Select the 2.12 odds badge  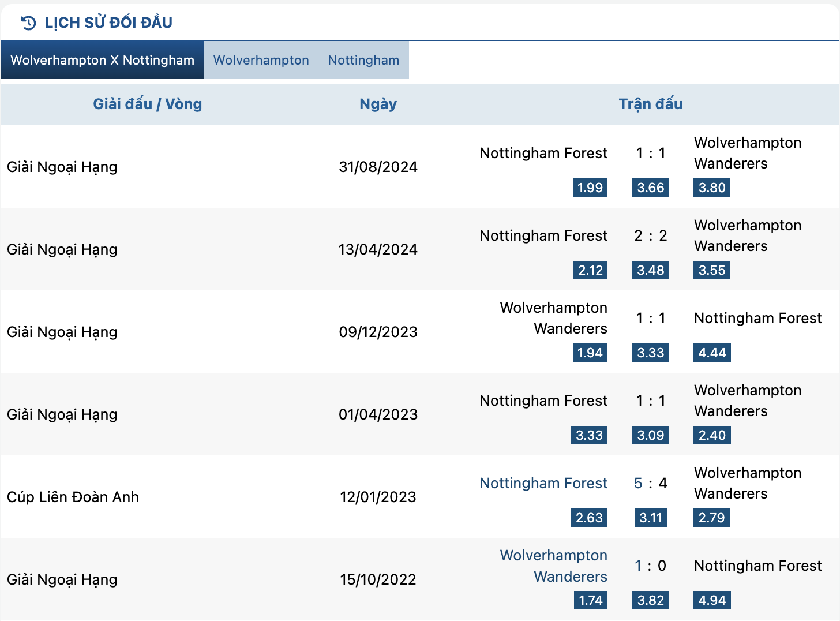590,270
